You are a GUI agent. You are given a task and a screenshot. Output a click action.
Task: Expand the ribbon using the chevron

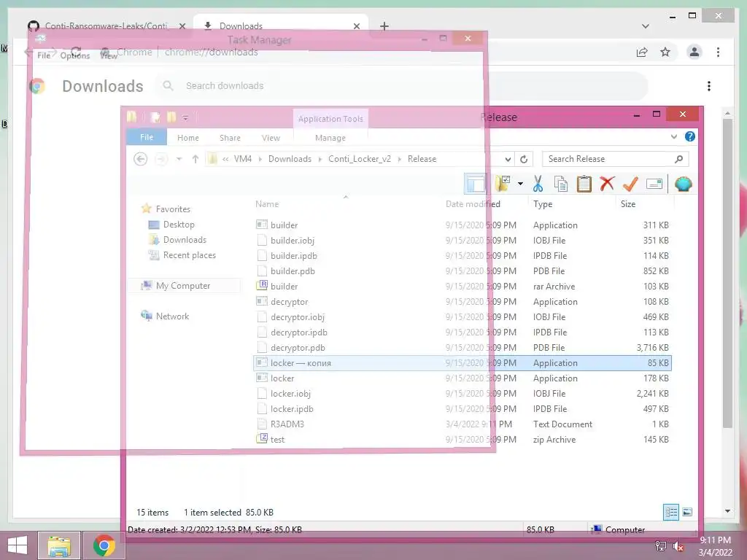coord(673,136)
